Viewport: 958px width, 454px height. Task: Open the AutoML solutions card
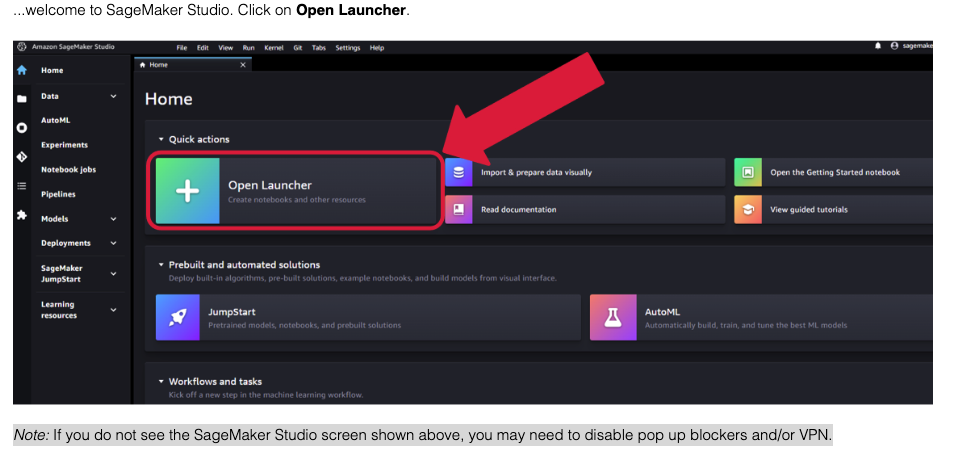point(761,317)
